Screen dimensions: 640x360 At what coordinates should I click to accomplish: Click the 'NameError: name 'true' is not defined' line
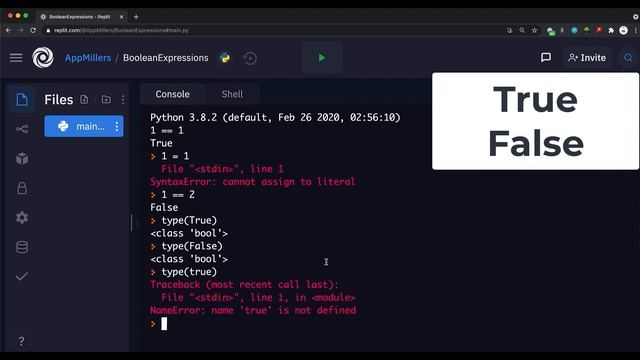tap(253, 311)
